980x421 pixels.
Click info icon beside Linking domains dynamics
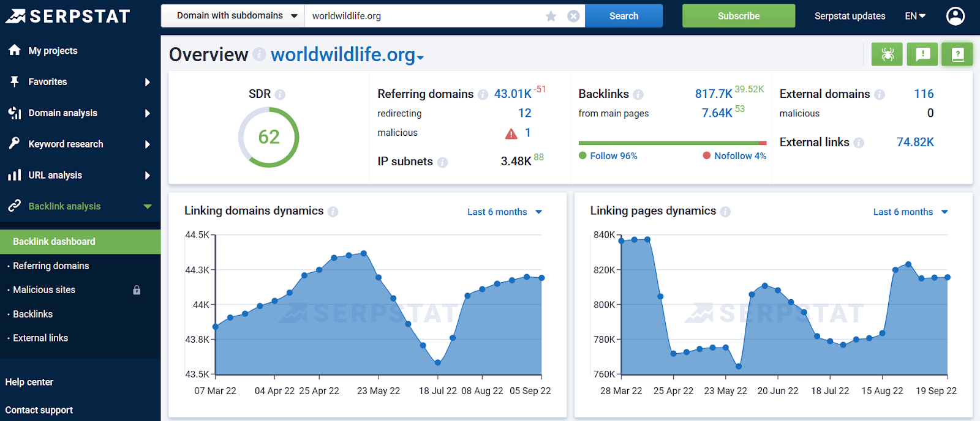(333, 212)
